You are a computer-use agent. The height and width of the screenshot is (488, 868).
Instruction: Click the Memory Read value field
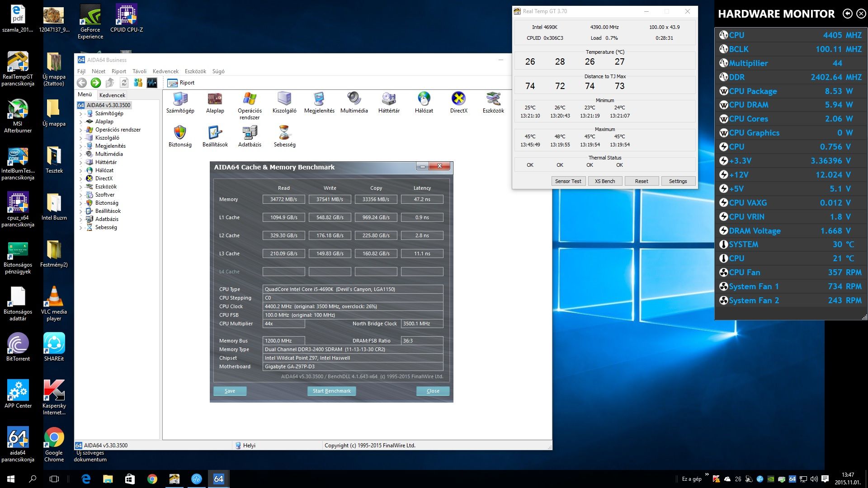[x=283, y=199]
